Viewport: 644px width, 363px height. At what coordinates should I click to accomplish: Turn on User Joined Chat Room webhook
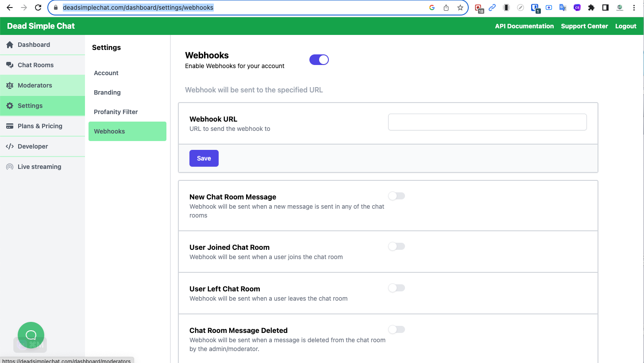[x=397, y=246]
